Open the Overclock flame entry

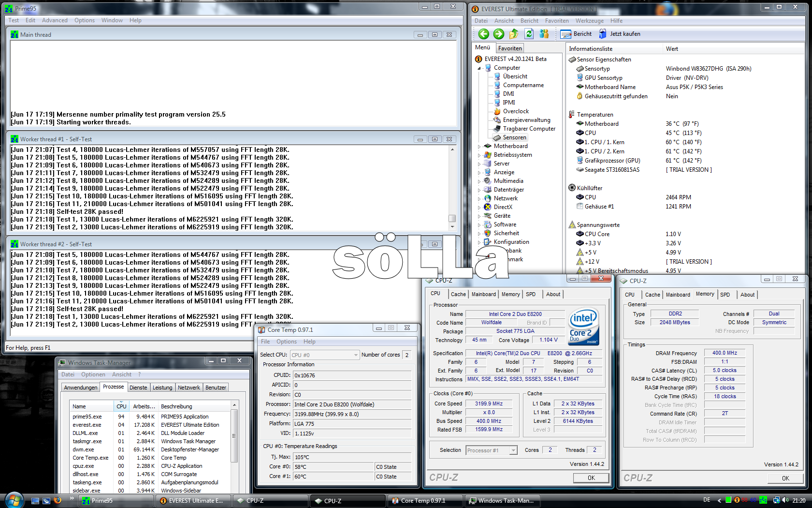pos(511,111)
